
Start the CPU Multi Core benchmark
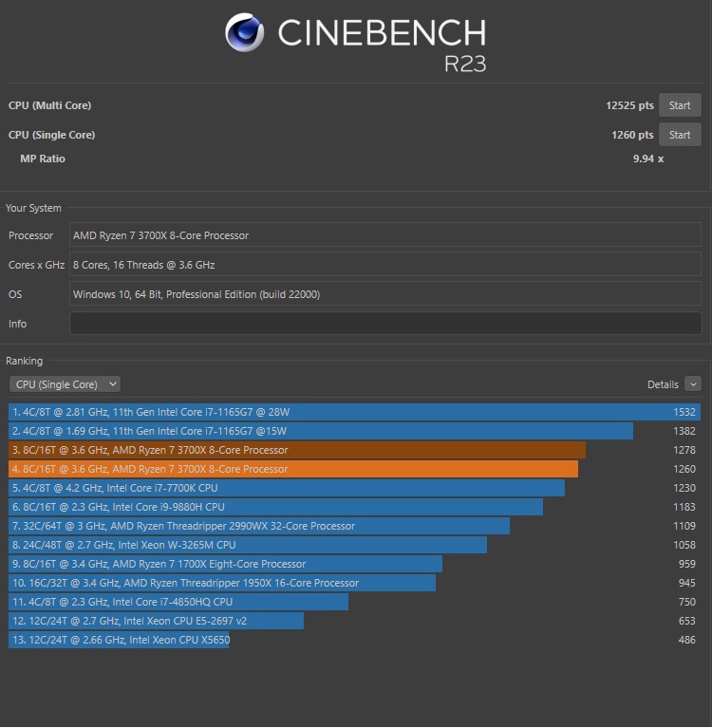pos(680,105)
